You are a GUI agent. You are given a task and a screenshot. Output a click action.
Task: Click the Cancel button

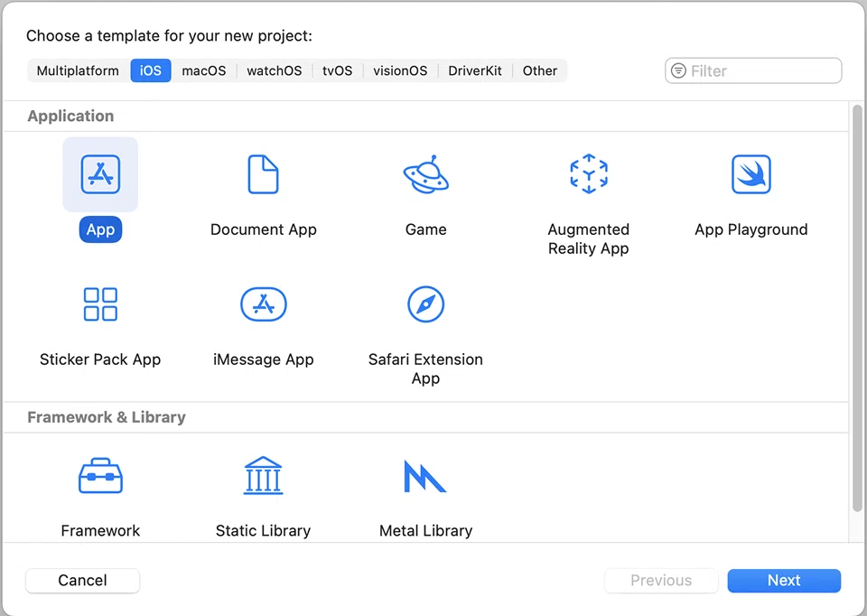pos(82,581)
